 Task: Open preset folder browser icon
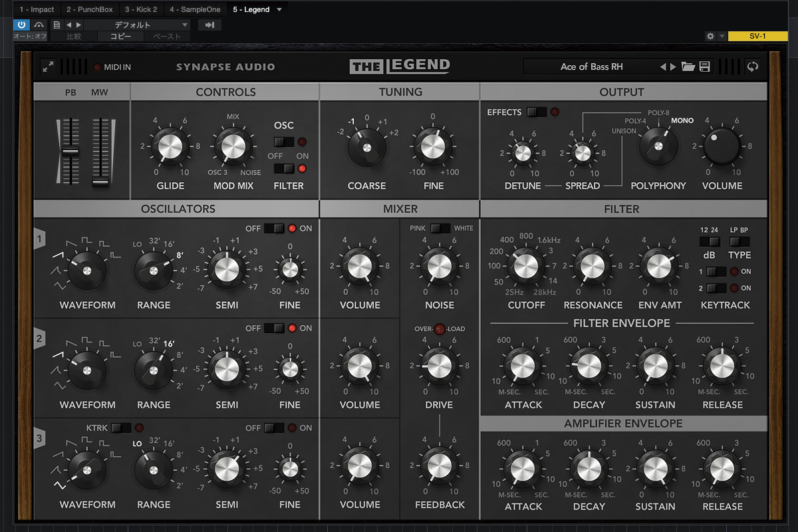coord(688,66)
